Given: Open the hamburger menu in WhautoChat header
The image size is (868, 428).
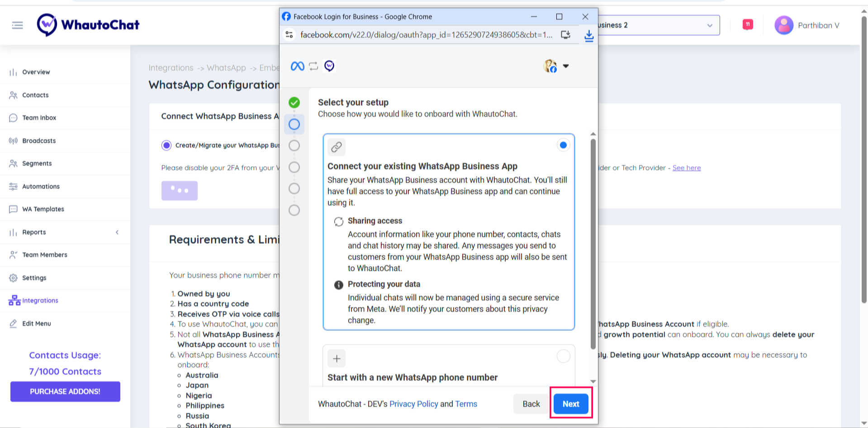Looking at the screenshot, I should tap(17, 25).
